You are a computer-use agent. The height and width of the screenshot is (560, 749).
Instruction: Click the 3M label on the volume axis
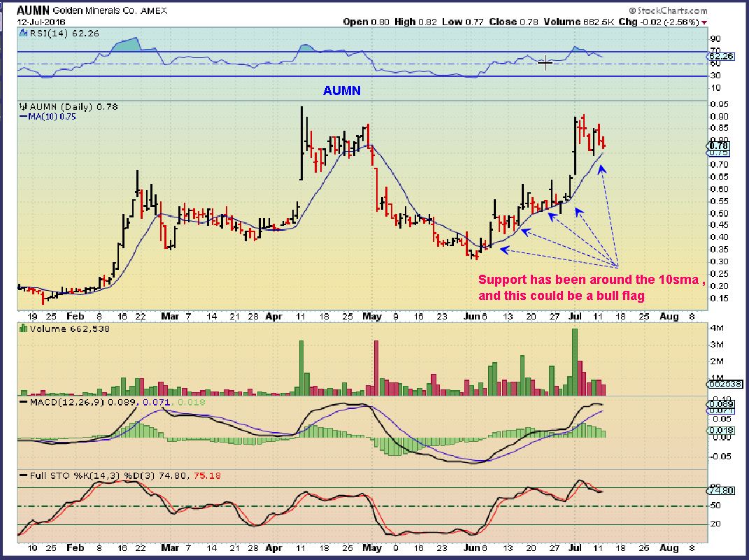pos(718,345)
